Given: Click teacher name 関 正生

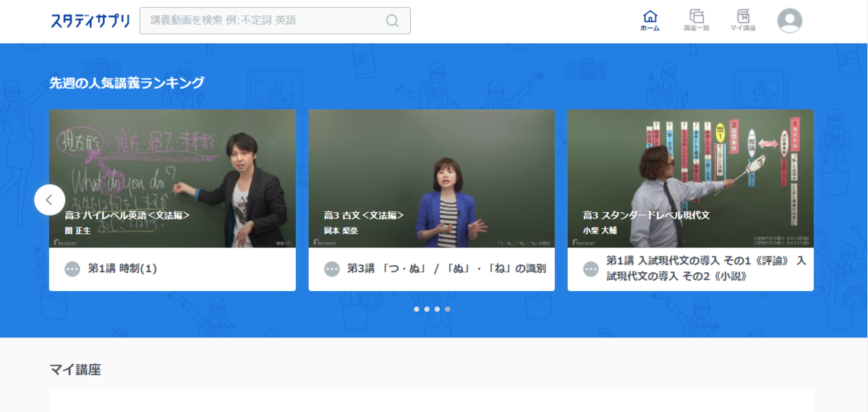Looking at the screenshot, I should pyautogui.click(x=77, y=231).
